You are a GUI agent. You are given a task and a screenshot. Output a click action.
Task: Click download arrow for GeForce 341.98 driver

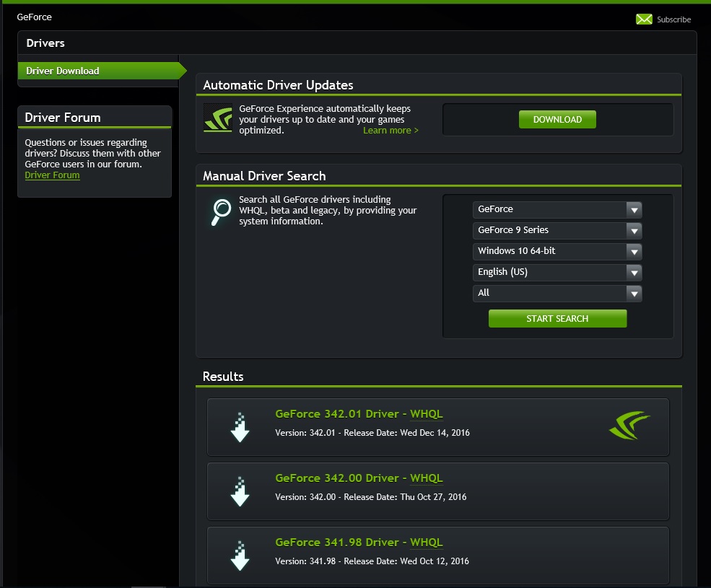(240, 556)
